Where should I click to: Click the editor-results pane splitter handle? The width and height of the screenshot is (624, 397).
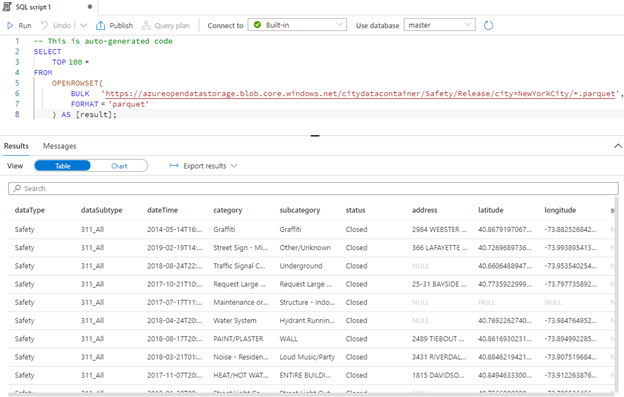tap(315, 136)
